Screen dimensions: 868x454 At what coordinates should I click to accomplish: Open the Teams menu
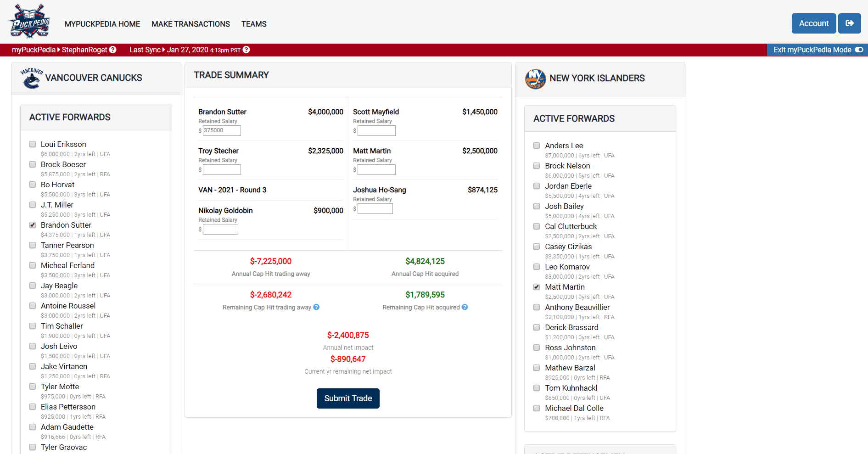point(254,24)
